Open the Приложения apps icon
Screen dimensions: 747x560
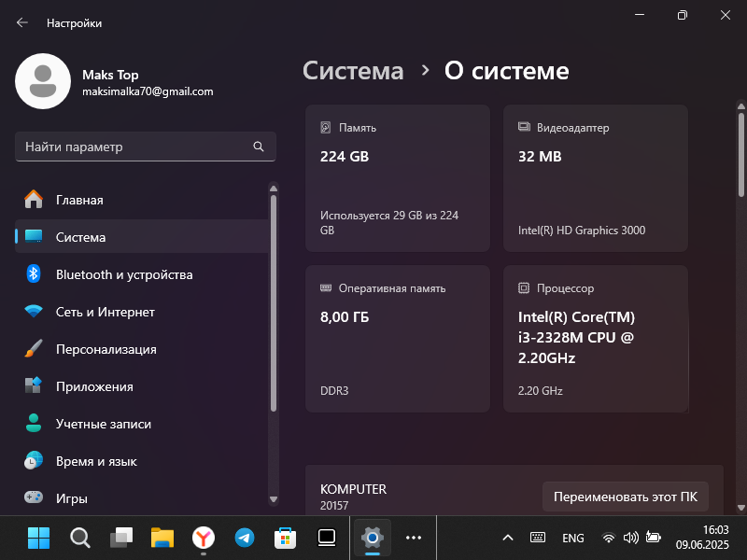pos(34,386)
